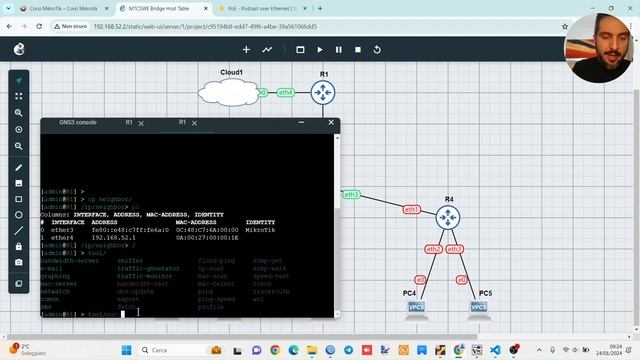640x360 pixels.
Task: Toggle the lock items padlock
Action: 19,247
